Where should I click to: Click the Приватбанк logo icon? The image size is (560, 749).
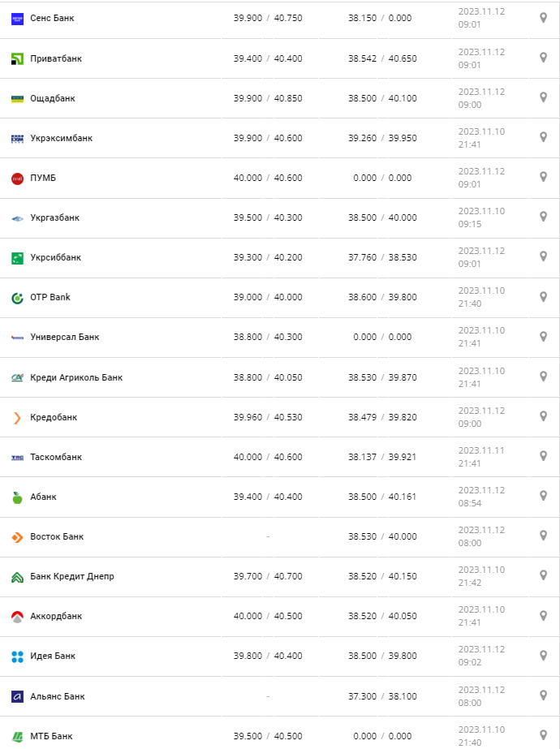[17, 58]
